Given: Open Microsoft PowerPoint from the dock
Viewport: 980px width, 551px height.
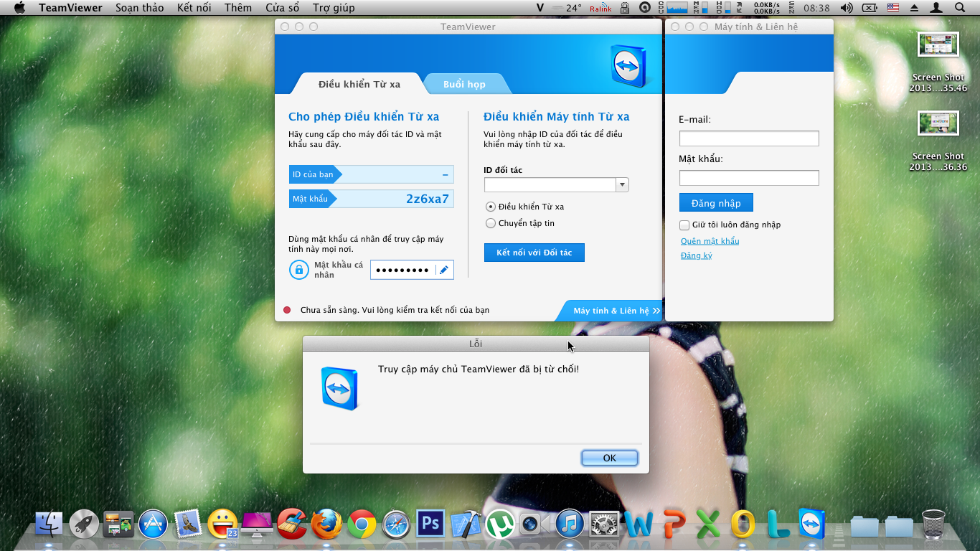Looking at the screenshot, I should click(x=674, y=524).
